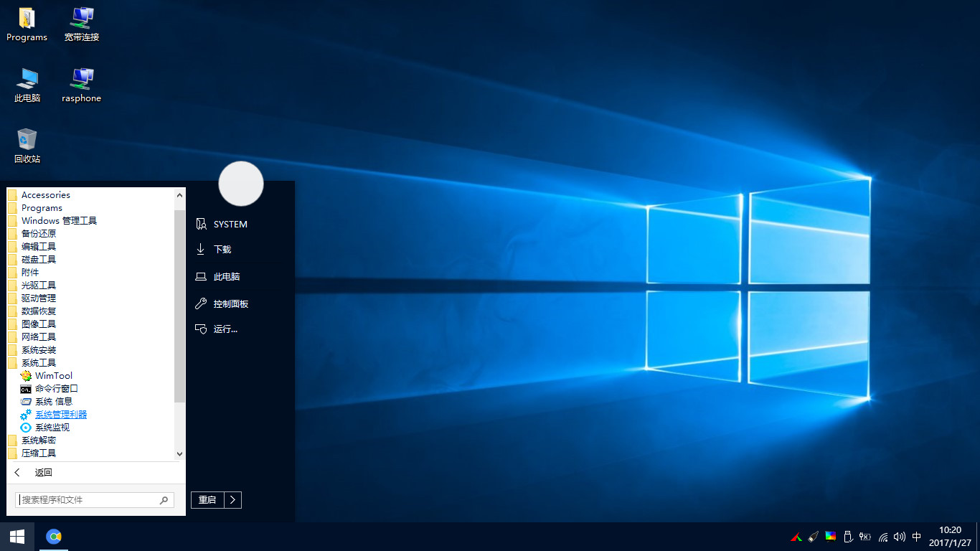
Task: Open the 网络工具 folder entry
Action: click(x=37, y=336)
